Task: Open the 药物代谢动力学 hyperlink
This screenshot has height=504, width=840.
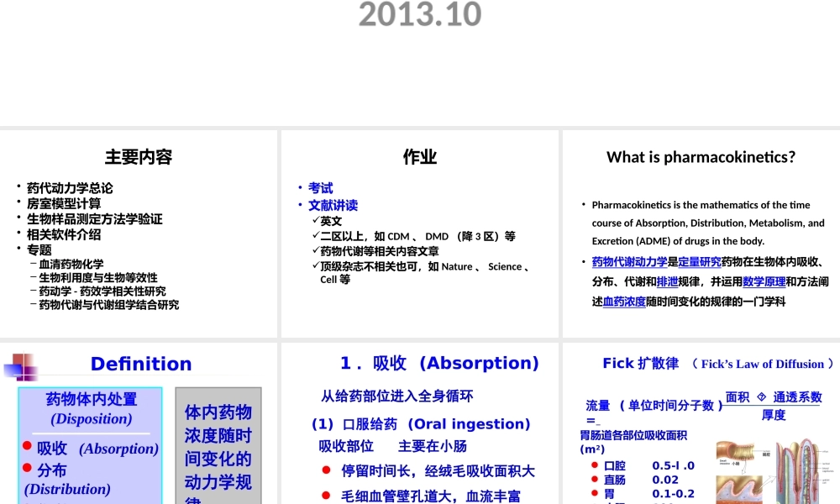Action: click(629, 262)
